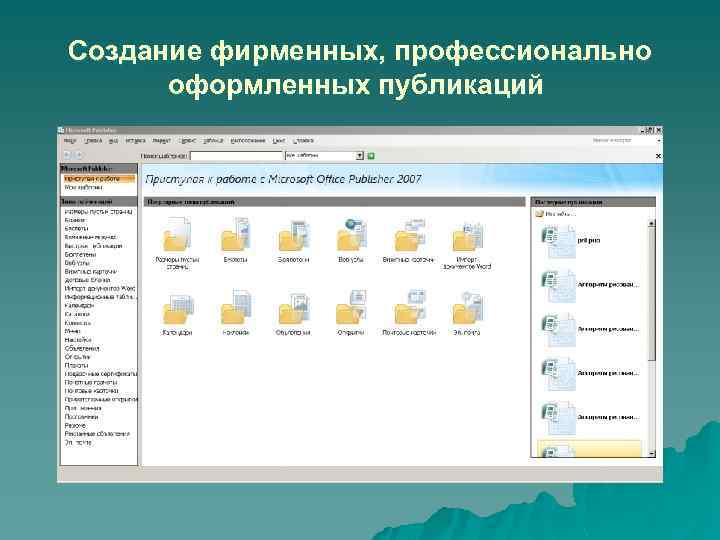The image size is (720, 540).
Task: Select Деловые бланки in sidebar list
Action: point(87,280)
